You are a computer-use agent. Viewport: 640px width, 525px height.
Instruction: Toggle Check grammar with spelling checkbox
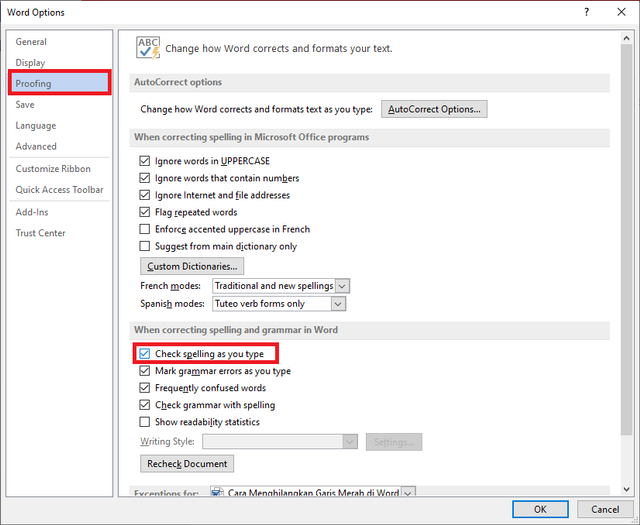[144, 405]
